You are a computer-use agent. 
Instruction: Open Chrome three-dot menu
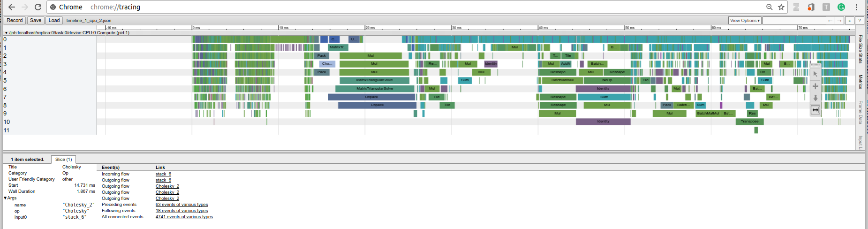click(857, 7)
